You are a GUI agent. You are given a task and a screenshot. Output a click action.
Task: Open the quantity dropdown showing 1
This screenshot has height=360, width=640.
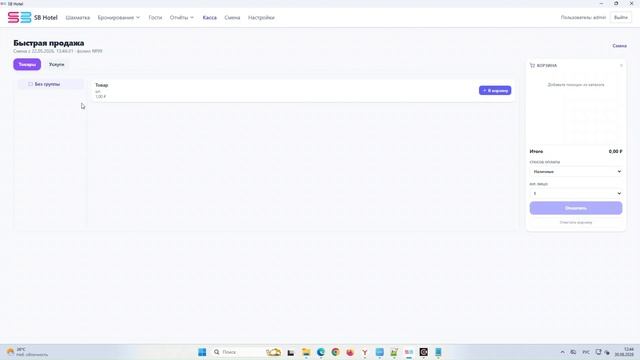[x=576, y=193]
